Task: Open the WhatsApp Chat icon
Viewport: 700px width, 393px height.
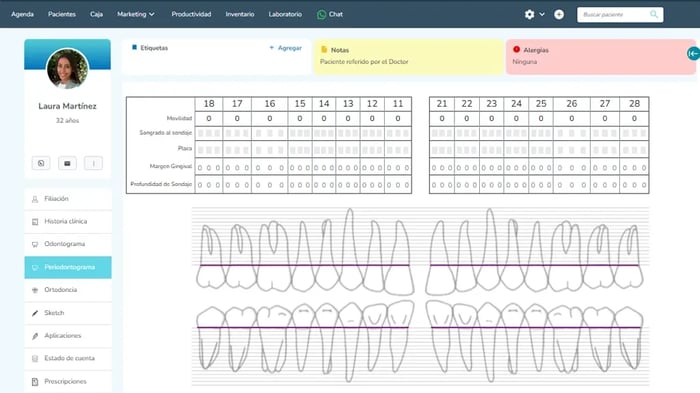Action: click(x=321, y=15)
